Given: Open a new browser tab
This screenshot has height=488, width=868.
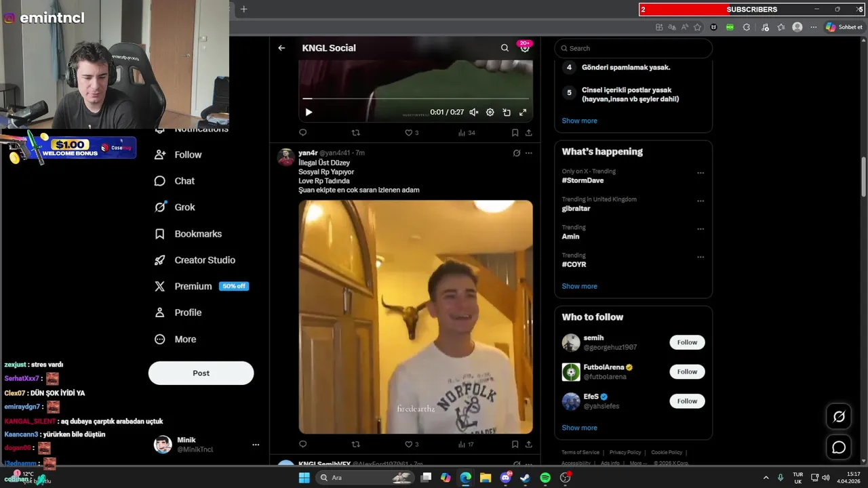Looking at the screenshot, I should 244,9.
